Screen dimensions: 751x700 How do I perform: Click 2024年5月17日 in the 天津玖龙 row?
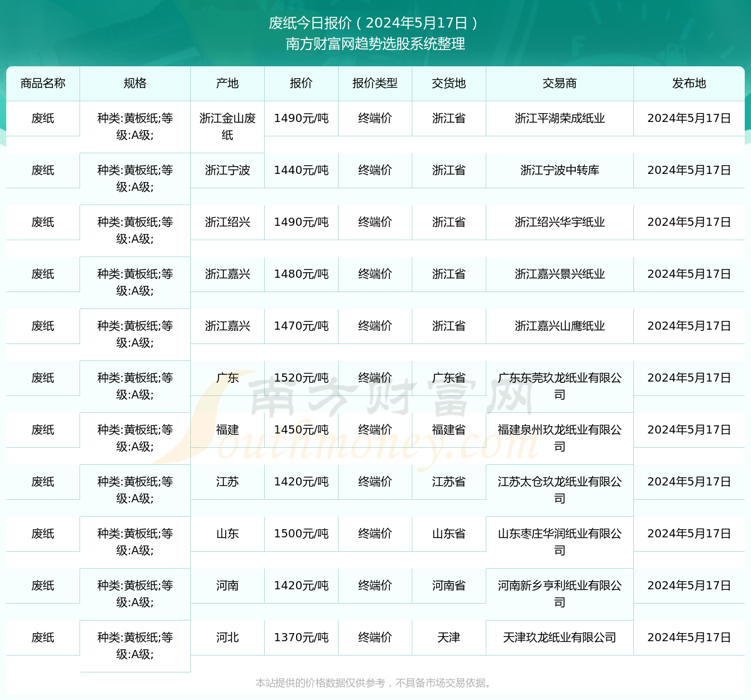tap(689, 637)
